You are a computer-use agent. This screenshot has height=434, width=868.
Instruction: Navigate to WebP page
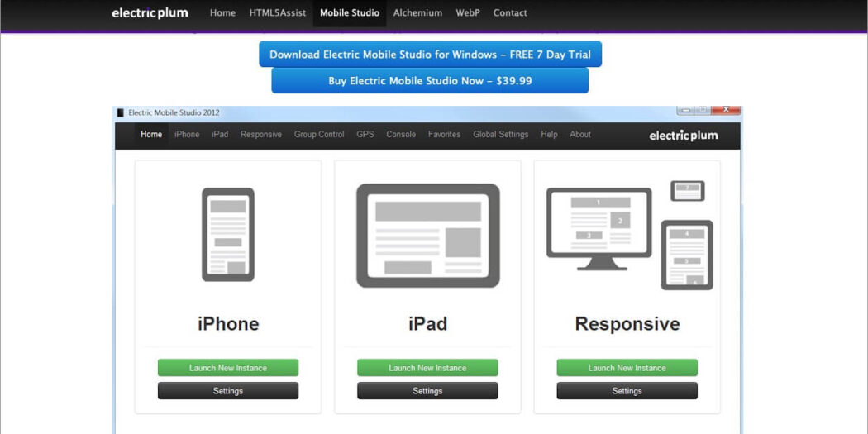[x=468, y=12]
